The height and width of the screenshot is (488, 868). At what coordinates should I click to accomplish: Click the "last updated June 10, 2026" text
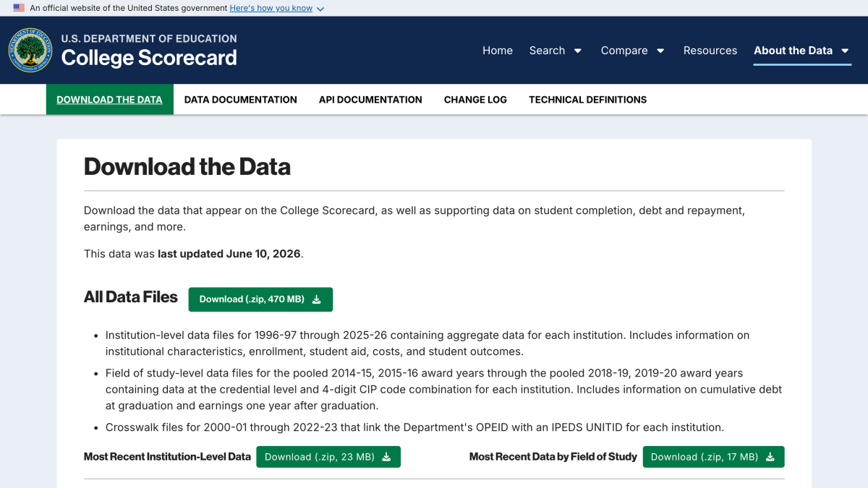[x=229, y=254]
